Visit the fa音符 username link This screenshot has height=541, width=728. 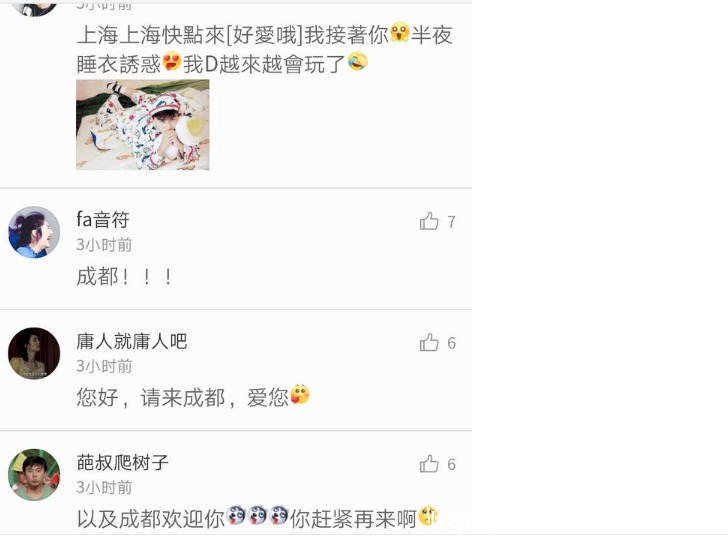(x=103, y=220)
